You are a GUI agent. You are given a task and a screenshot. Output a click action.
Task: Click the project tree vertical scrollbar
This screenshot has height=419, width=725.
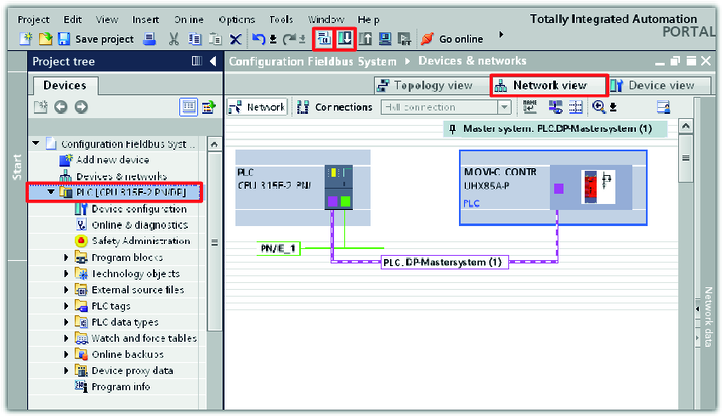(213, 242)
